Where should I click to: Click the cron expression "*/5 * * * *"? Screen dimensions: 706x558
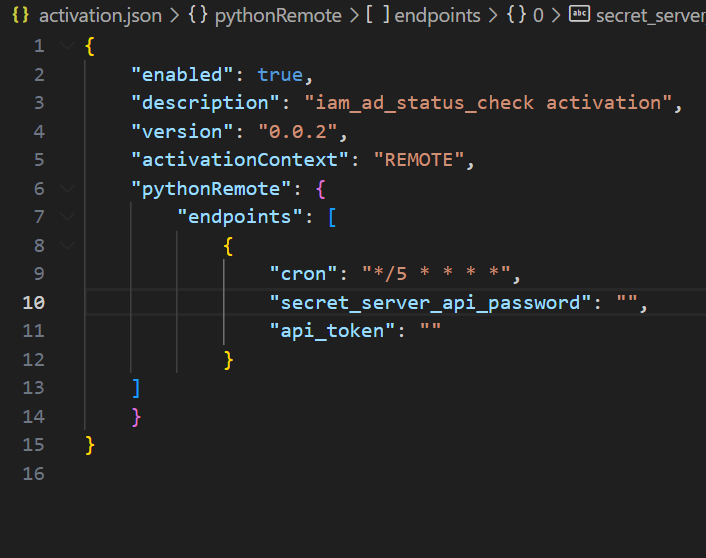point(436,274)
